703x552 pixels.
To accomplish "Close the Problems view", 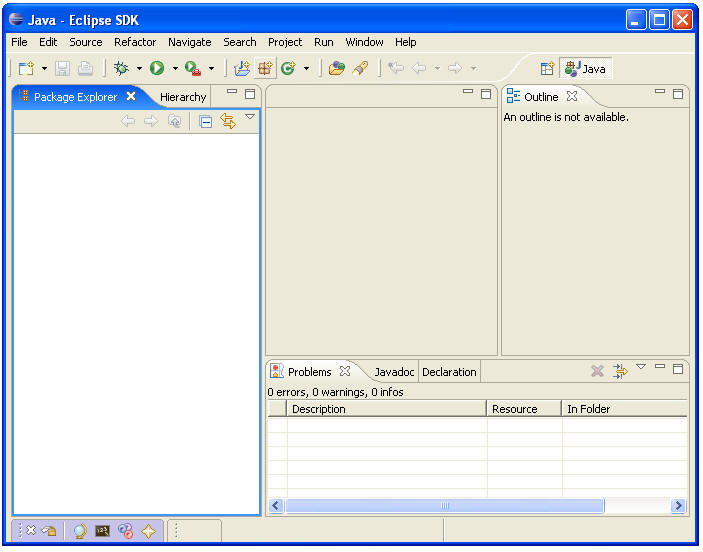I will [345, 371].
